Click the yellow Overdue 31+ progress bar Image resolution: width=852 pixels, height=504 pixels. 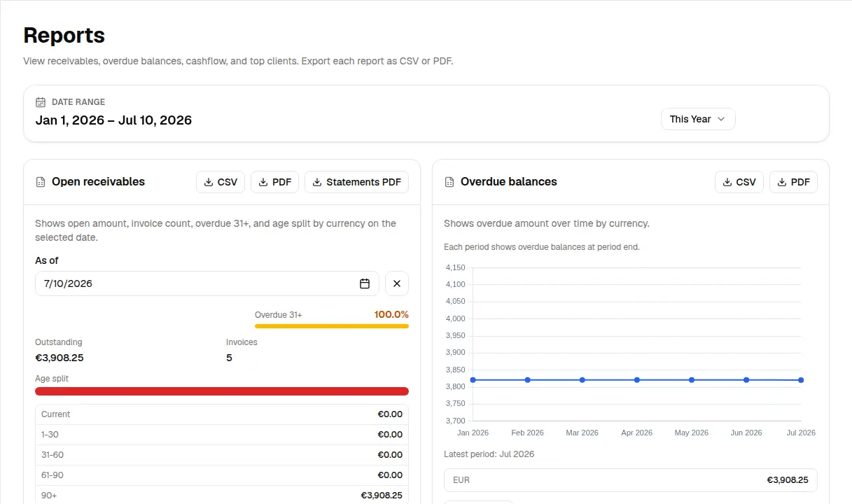pos(332,326)
